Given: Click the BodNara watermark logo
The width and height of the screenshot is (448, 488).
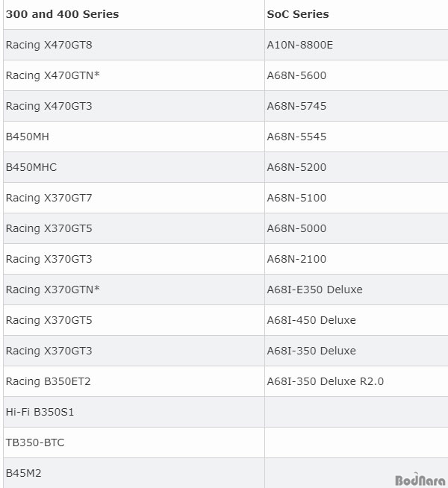Looking at the screenshot, I should [420, 480].
